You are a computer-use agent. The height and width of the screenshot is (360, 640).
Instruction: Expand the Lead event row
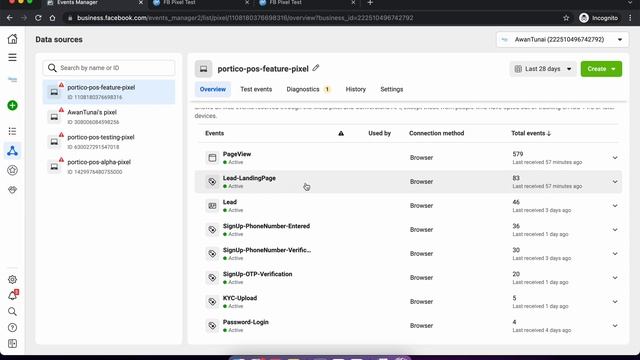tap(615, 206)
